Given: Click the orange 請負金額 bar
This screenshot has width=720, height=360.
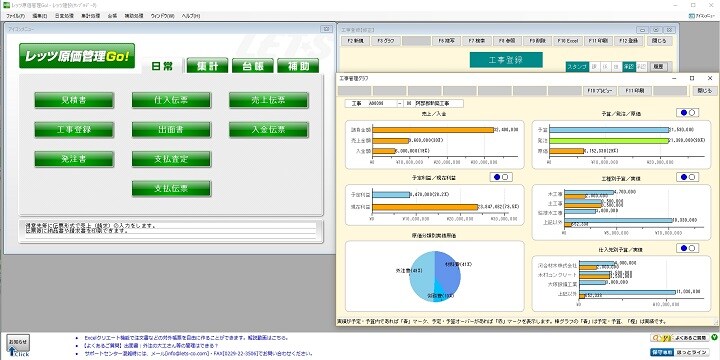Looking at the screenshot, I should point(433,130).
